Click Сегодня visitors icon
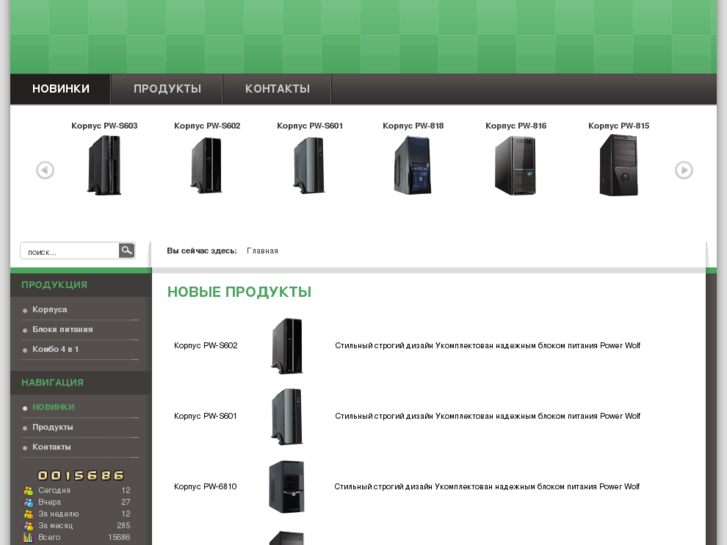 click(x=28, y=490)
